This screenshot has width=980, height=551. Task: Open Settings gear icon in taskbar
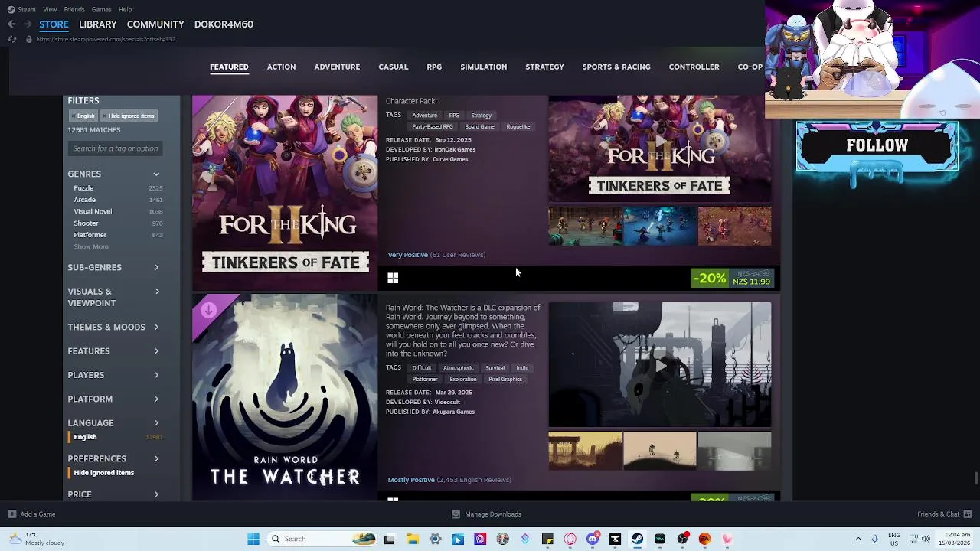tap(435, 539)
